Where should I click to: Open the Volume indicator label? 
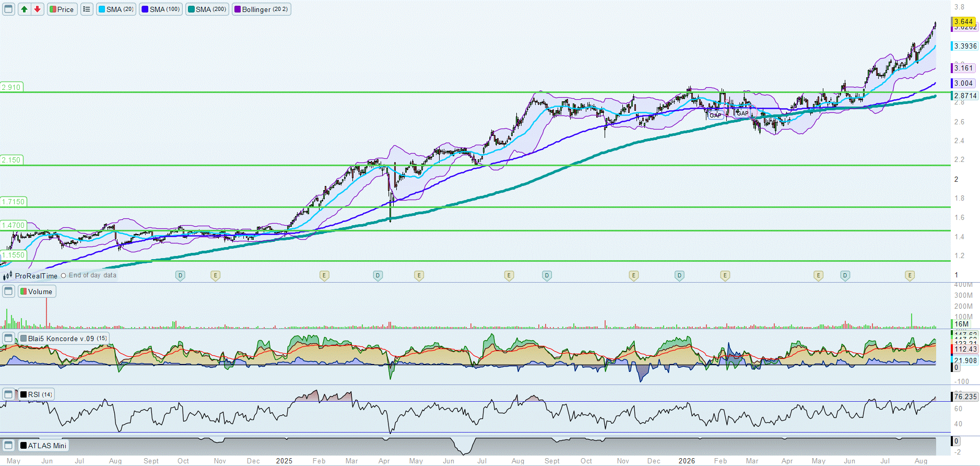(37, 292)
